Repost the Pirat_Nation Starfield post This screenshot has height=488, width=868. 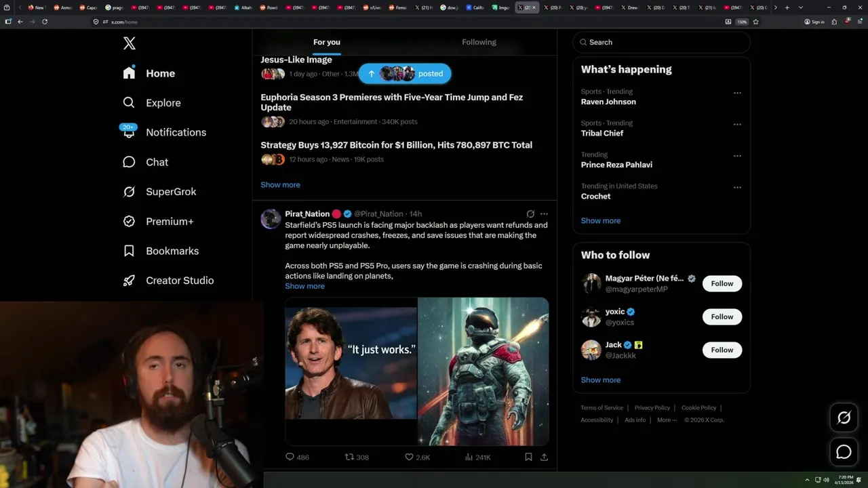point(357,457)
